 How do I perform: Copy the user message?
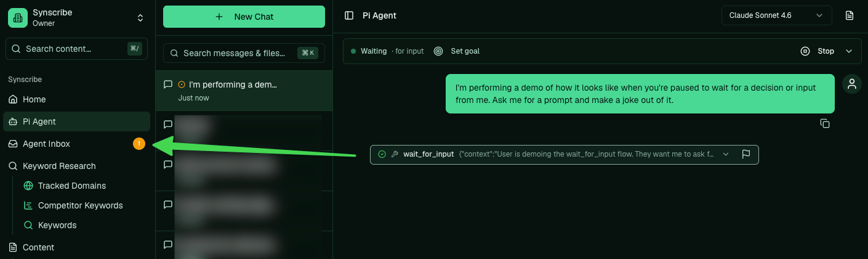pyautogui.click(x=825, y=123)
